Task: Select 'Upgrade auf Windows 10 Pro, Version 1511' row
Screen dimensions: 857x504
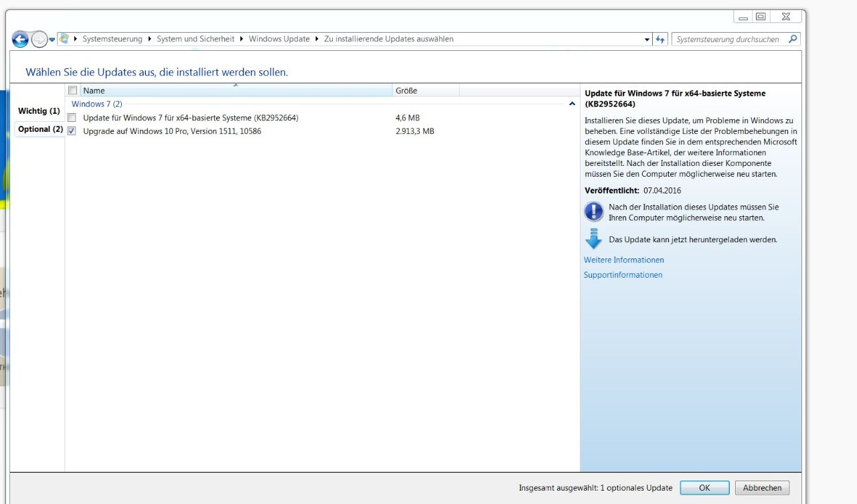Action: coord(321,131)
